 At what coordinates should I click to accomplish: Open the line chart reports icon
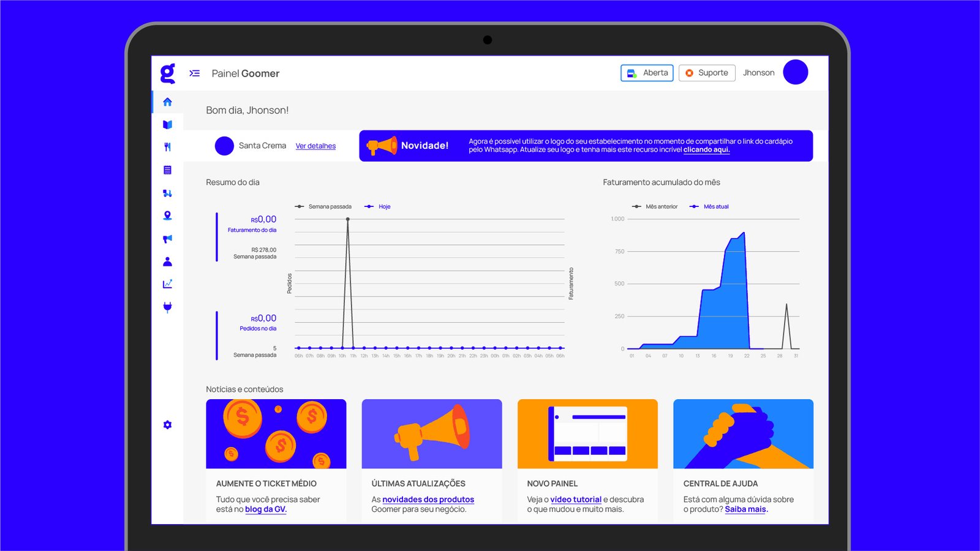pyautogui.click(x=167, y=284)
